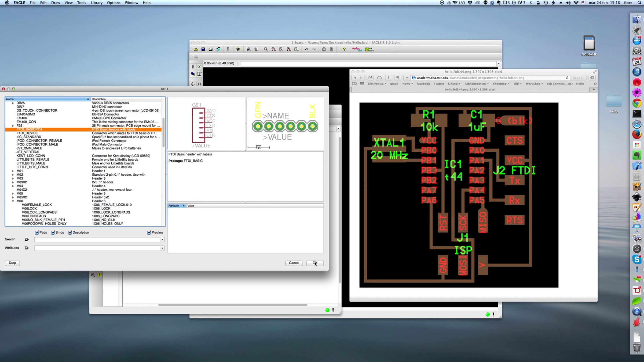Image resolution: width=644 pixels, height=362 pixels.
Task: Open the facebook bookmark in Safari
Action: coord(423,84)
